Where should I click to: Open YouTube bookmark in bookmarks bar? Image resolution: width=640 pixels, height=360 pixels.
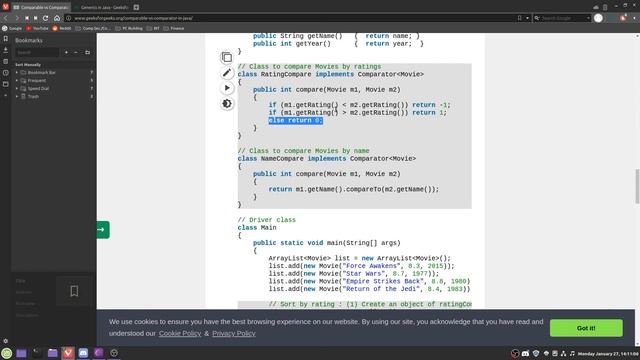(37, 28)
